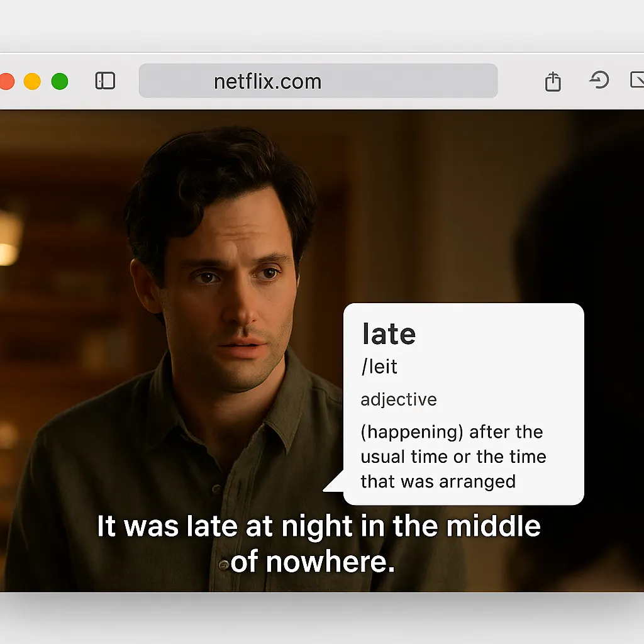The image size is (644, 644).
Task: Click the definition '(happening) after the usual time'
Action: 452,431
